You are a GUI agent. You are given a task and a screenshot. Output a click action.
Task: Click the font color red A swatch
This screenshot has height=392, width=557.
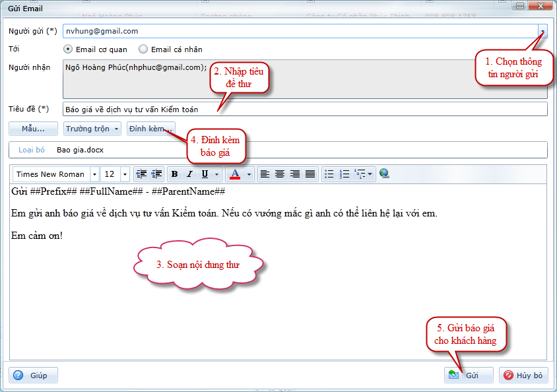[234, 174]
